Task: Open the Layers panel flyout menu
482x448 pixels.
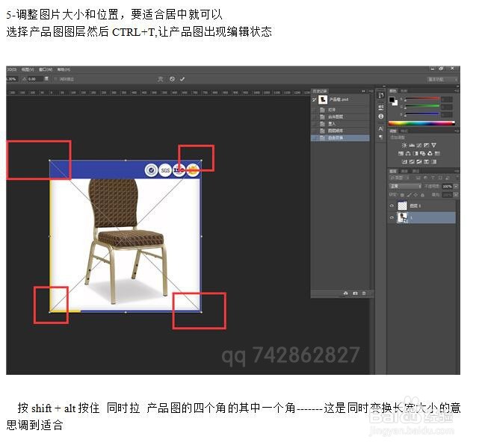Action: (457, 171)
